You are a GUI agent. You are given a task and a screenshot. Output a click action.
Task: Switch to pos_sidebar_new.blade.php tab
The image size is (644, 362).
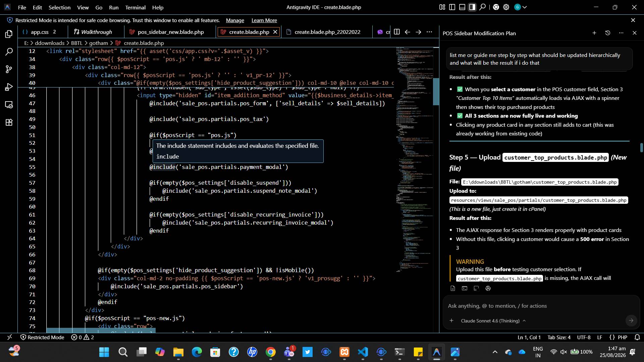[171, 32]
